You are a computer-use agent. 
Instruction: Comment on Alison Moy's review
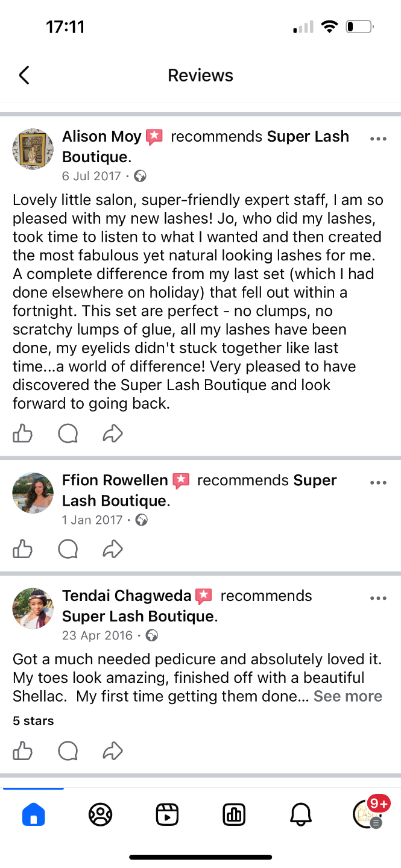click(68, 433)
